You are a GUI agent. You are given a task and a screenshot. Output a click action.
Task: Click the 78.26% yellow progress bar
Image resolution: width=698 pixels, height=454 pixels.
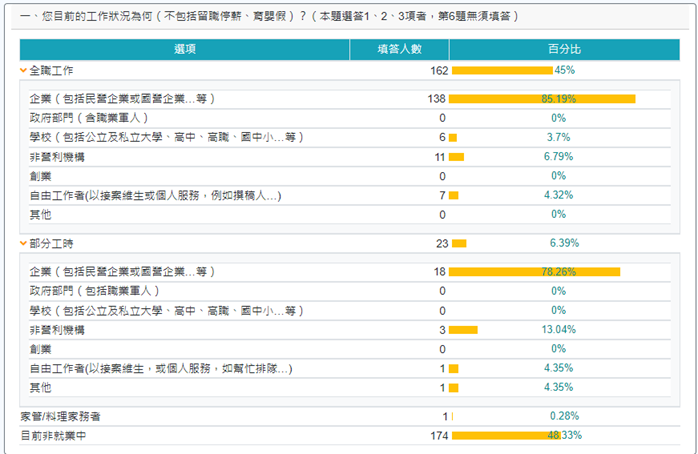coord(534,271)
